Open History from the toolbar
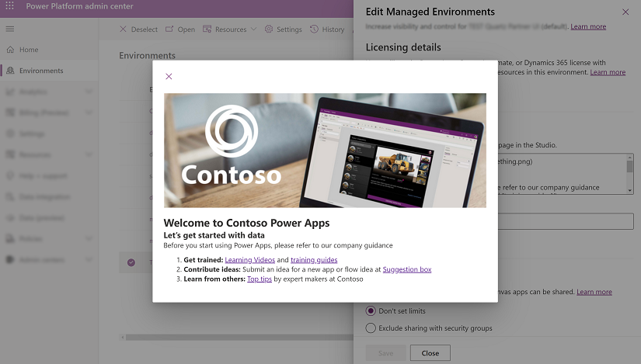Image resolution: width=641 pixels, height=364 pixels. (x=327, y=29)
